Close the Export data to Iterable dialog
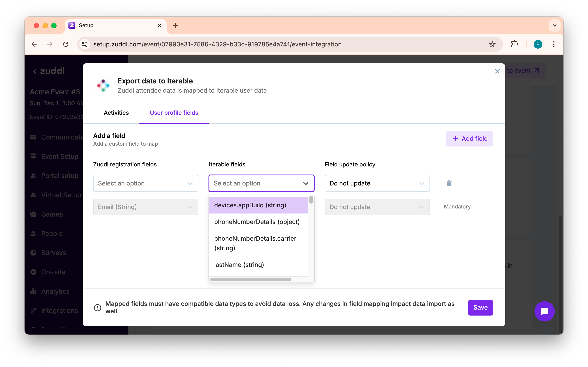This screenshot has width=588, height=367. point(497,71)
